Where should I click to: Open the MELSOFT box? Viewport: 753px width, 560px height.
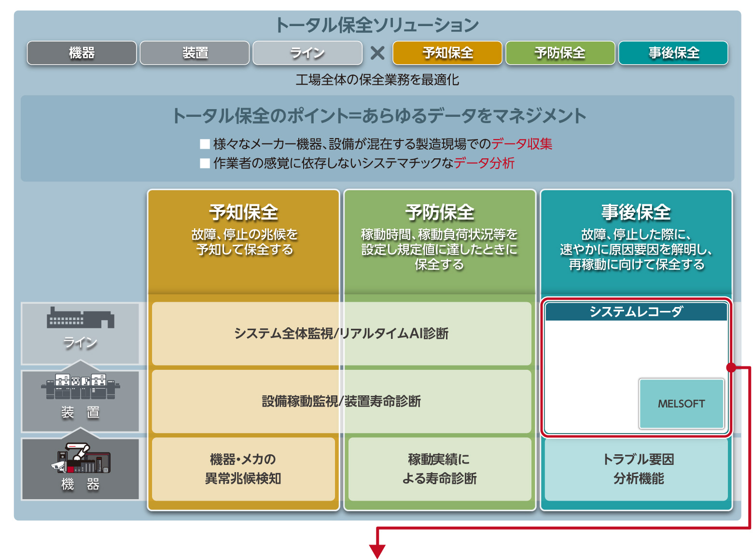[681, 404]
